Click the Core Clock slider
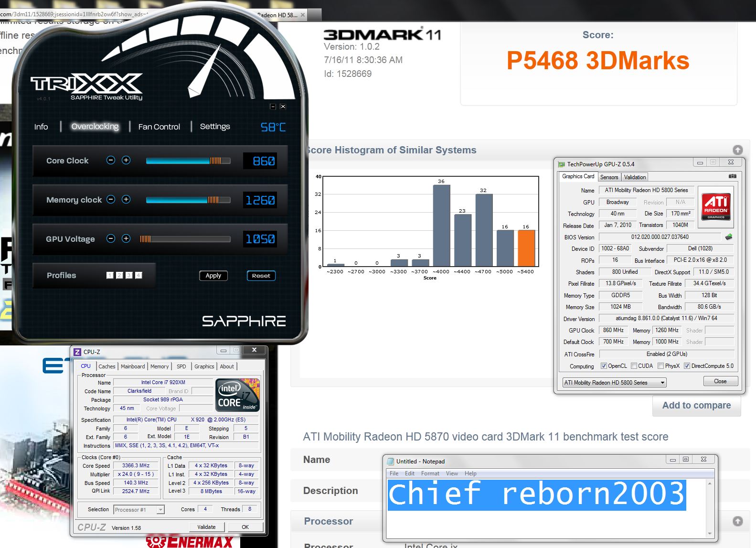Viewport: 756px width, 548px height. [188, 161]
